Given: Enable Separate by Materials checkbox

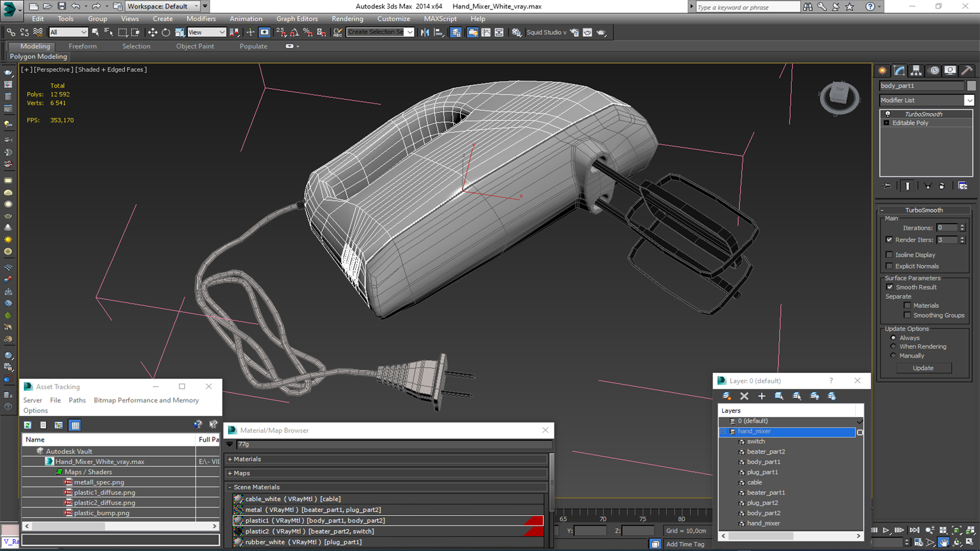Looking at the screenshot, I should pyautogui.click(x=907, y=306).
